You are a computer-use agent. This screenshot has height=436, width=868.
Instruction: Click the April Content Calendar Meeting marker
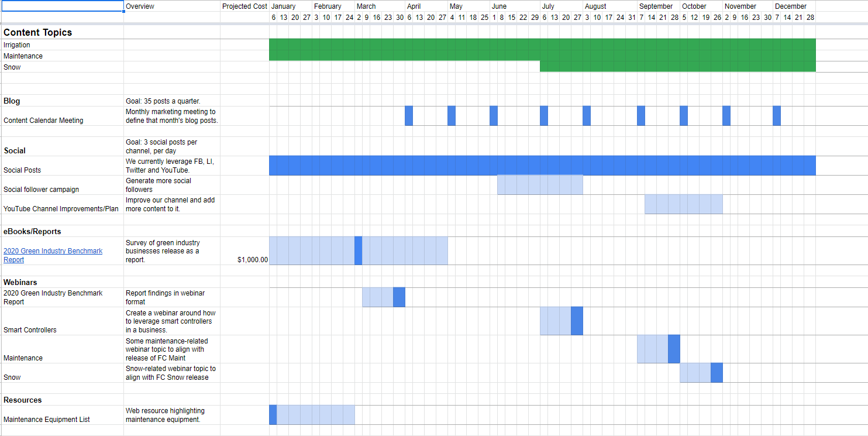(x=409, y=116)
